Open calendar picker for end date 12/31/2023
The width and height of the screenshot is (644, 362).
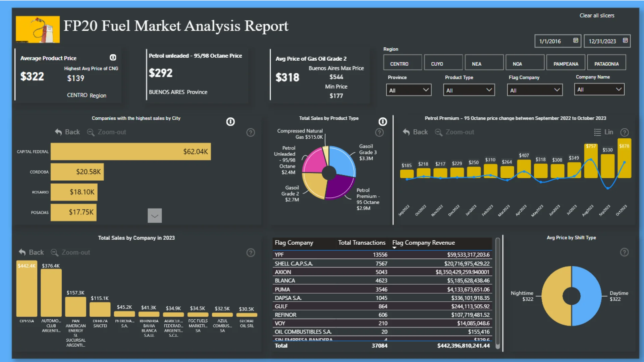[x=625, y=41]
